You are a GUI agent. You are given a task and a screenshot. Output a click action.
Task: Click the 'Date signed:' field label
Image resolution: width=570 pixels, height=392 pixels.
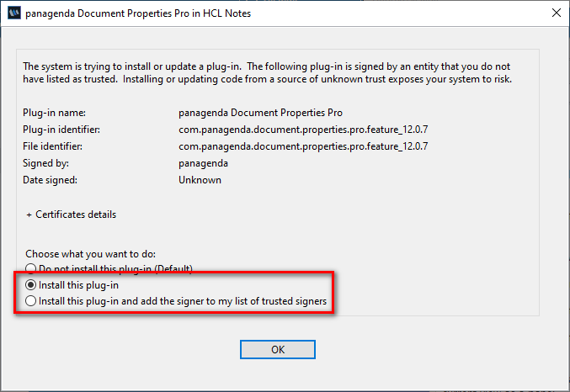point(51,180)
